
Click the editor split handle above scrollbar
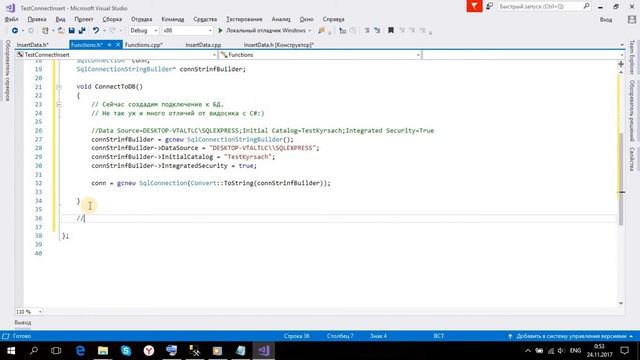[621, 64]
